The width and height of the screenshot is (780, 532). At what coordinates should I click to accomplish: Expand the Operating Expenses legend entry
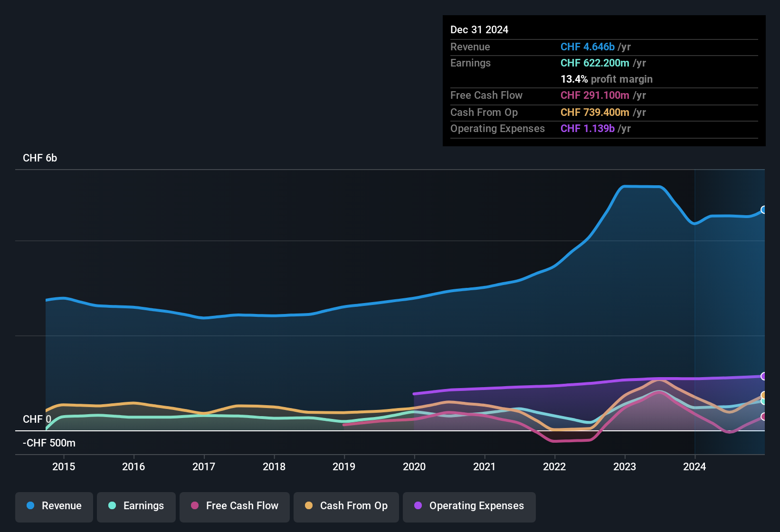pyautogui.click(x=469, y=506)
